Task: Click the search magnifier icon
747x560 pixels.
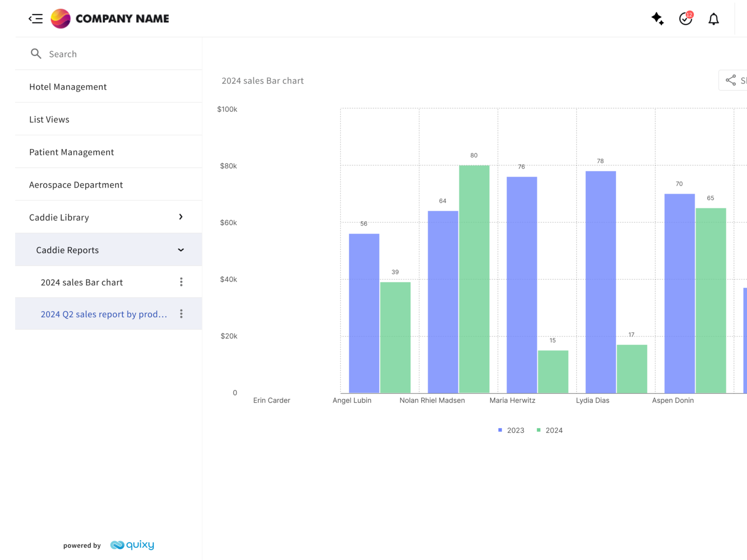Action: pyautogui.click(x=36, y=53)
